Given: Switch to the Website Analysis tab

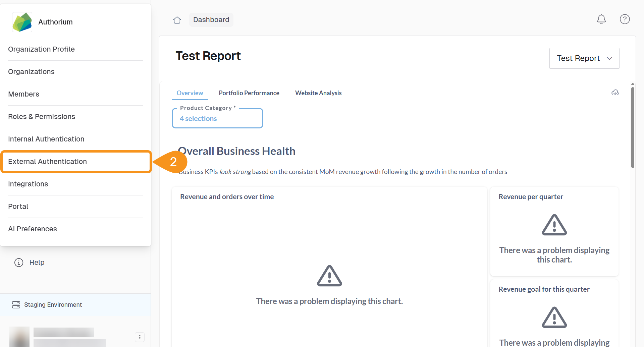Looking at the screenshot, I should pyautogui.click(x=318, y=93).
